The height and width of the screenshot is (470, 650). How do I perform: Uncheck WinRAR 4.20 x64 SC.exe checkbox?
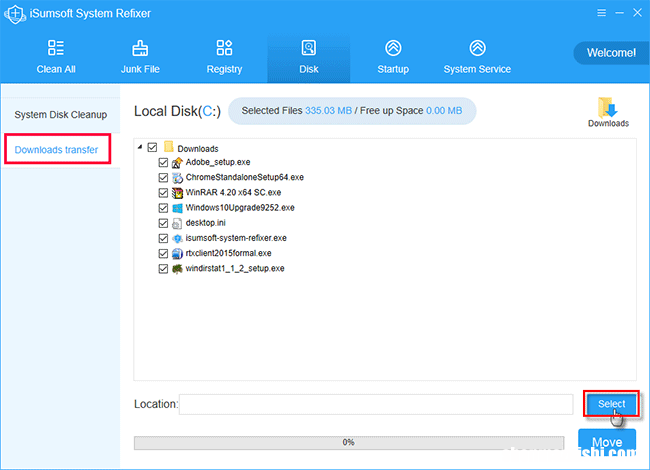pos(163,193)
